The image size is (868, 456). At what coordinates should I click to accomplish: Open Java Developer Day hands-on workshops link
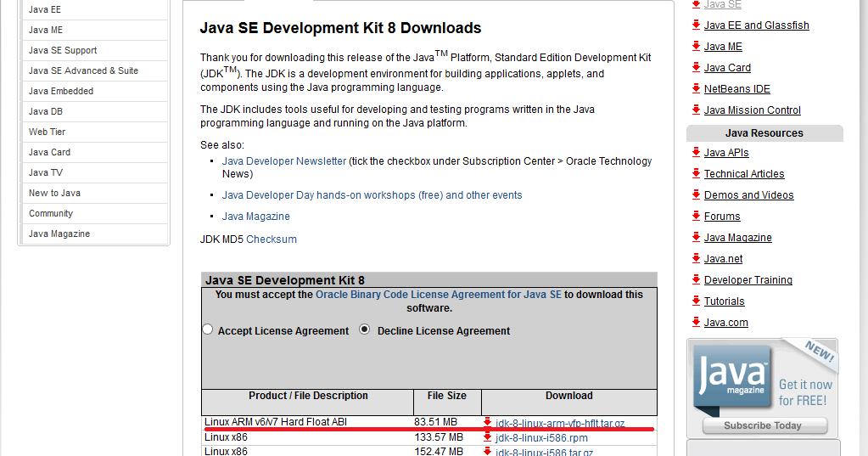pos(372,195)
